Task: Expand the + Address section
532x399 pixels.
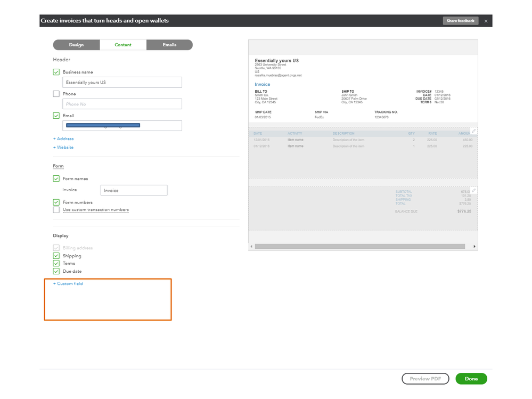Action: point(63,139)
